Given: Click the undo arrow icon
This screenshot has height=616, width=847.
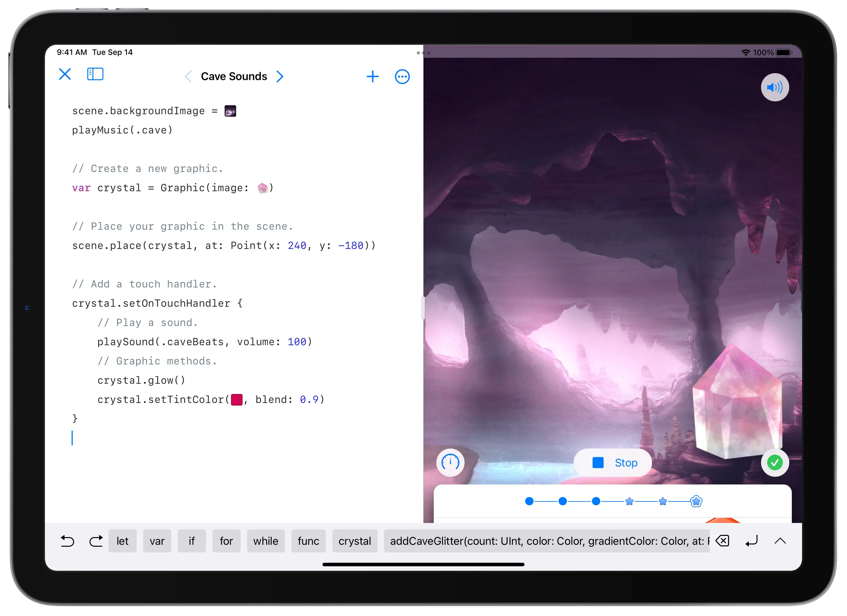Looking at the screenshot, I should point(66,541).
